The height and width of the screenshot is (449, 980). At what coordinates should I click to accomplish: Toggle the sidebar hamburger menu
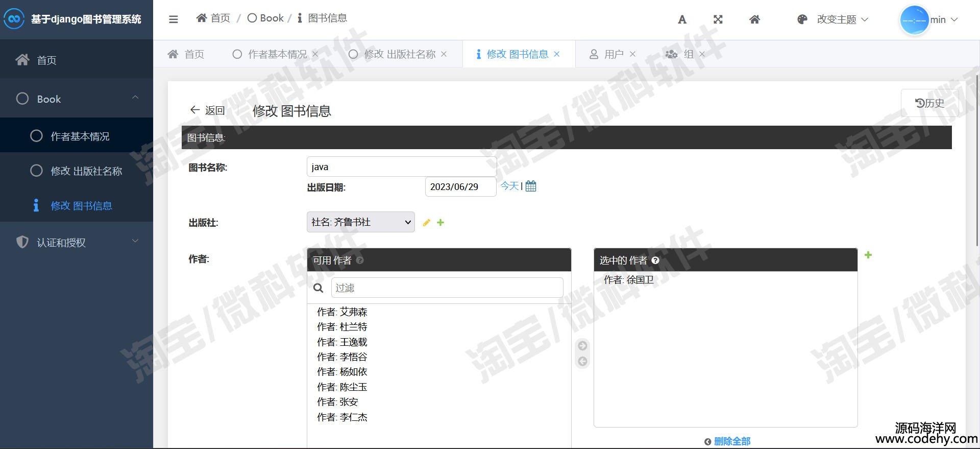174,19
